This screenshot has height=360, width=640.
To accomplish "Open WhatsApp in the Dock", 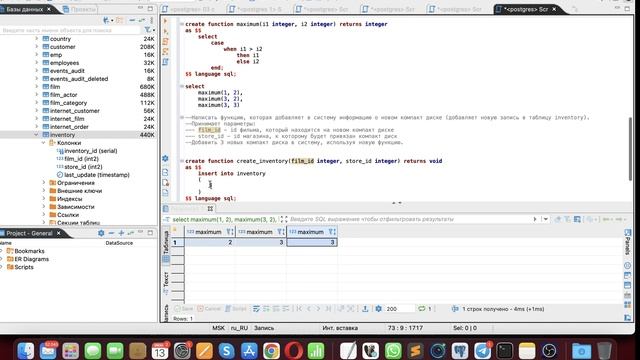I will (393, 351).
